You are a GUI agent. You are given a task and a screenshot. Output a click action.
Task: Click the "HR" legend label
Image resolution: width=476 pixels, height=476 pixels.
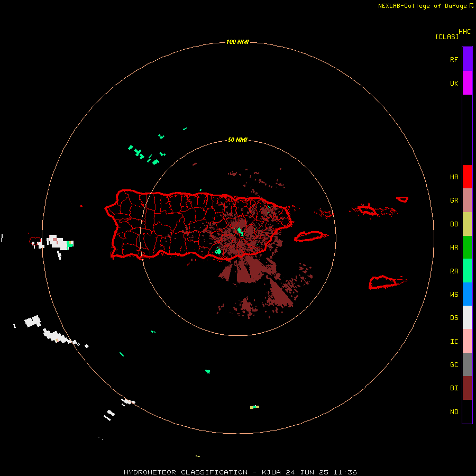454,248
